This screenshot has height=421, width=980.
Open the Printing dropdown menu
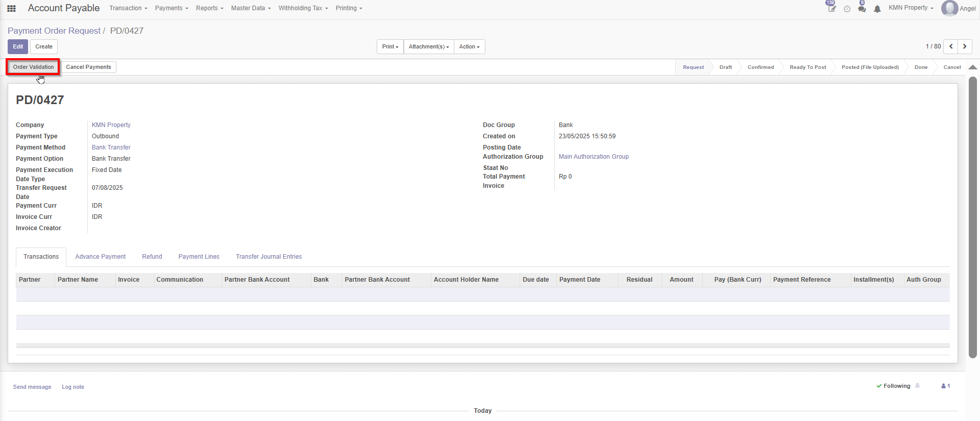(x=349, y=8)
